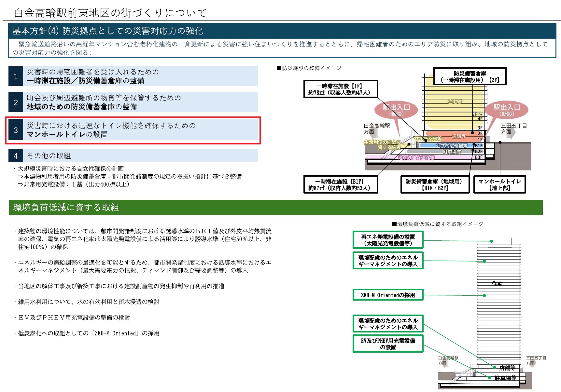
Task: Click the number 3 badge in red box
Action: (16, 130)
